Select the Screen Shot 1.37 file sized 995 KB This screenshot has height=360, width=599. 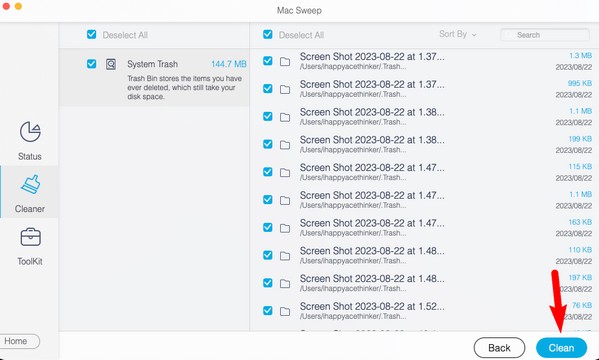[372, 84]
